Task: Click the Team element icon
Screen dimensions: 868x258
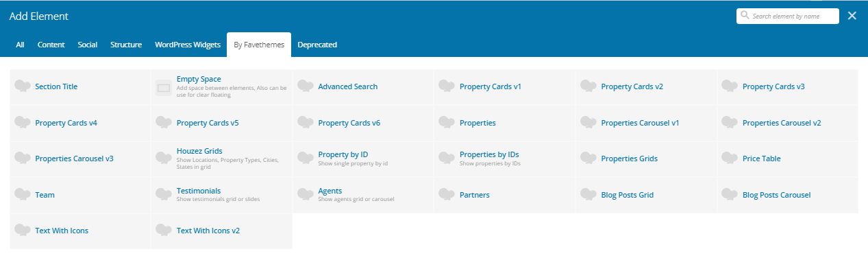Action: (23, 195)
